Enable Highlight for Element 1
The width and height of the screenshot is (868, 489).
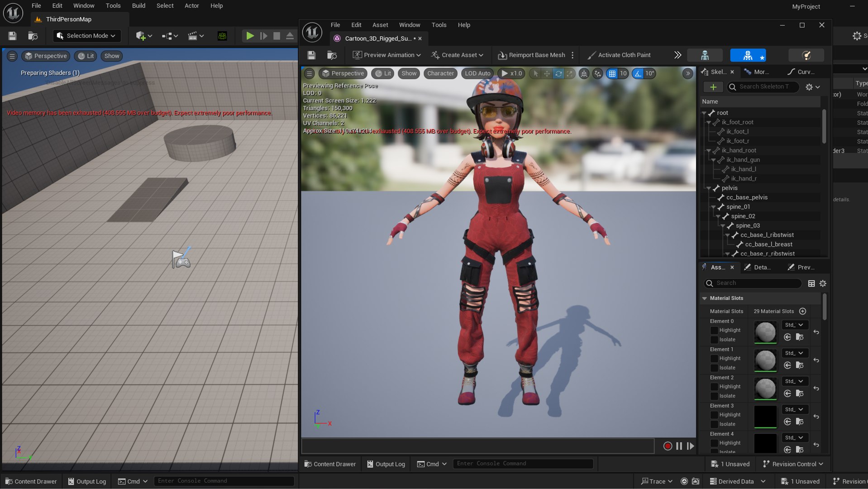point(714,359)
